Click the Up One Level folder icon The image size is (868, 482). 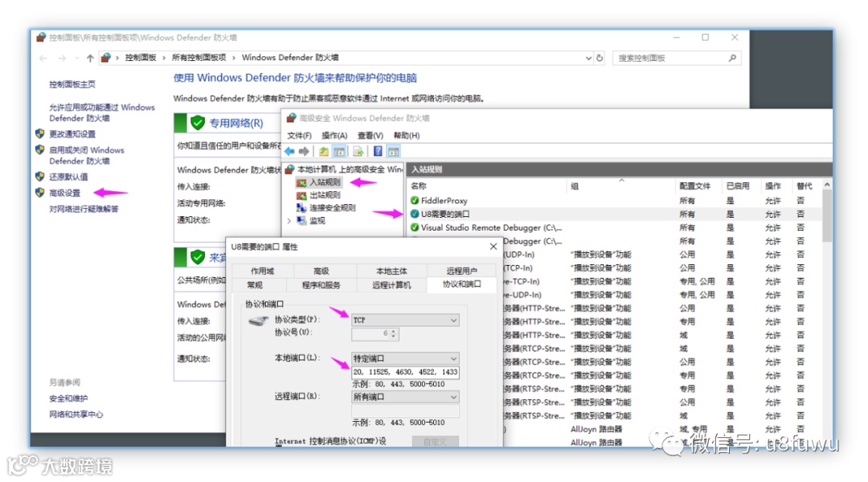[x=324, y=152]
